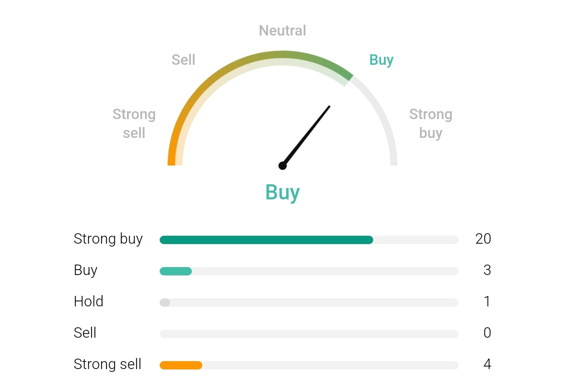Click the Strong buy count 20

click(x=483, y=239)
